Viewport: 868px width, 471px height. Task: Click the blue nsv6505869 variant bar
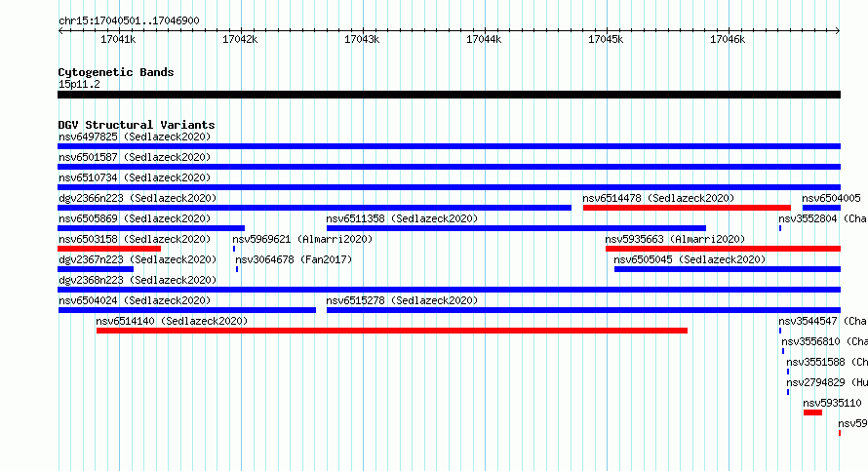coord(151,228)
